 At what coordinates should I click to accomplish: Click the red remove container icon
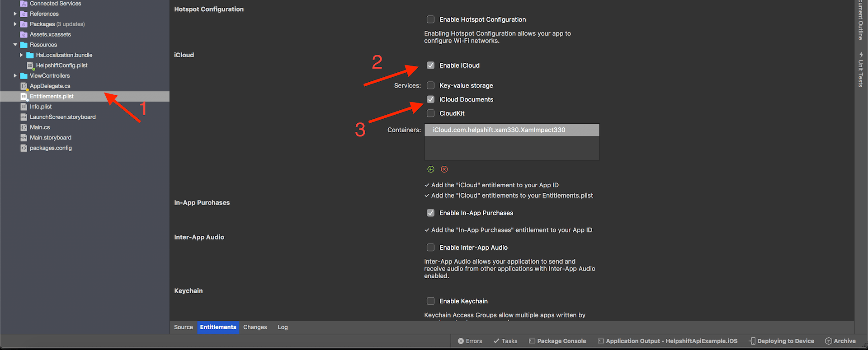tap(444, 169)
